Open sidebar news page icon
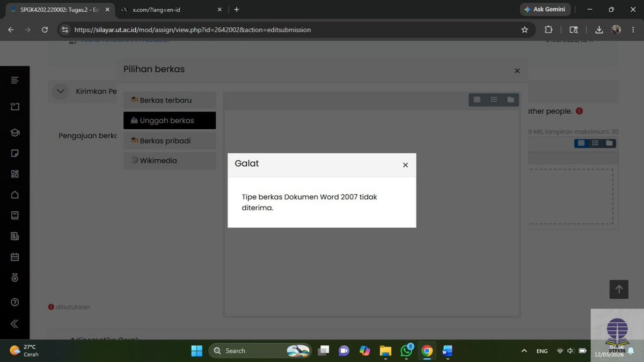The width and height of the screenshot is (644, 362). click(x=14, y=236)
